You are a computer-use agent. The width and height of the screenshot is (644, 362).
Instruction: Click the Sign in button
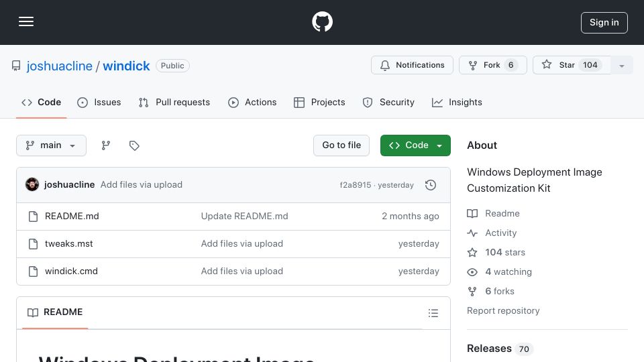(x=604, y=23)
